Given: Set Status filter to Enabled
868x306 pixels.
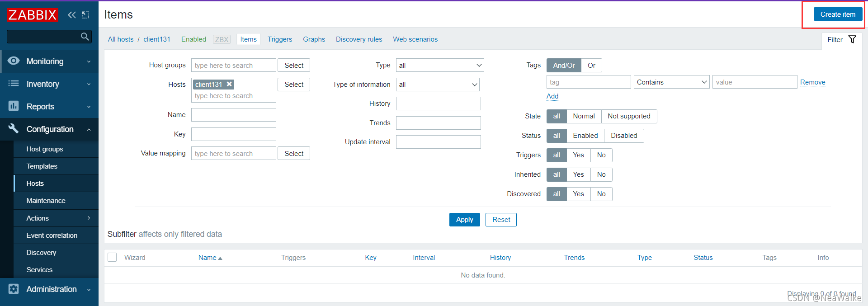Looking at the screenshot, I should pyautogui.click(x=585, y=136).
